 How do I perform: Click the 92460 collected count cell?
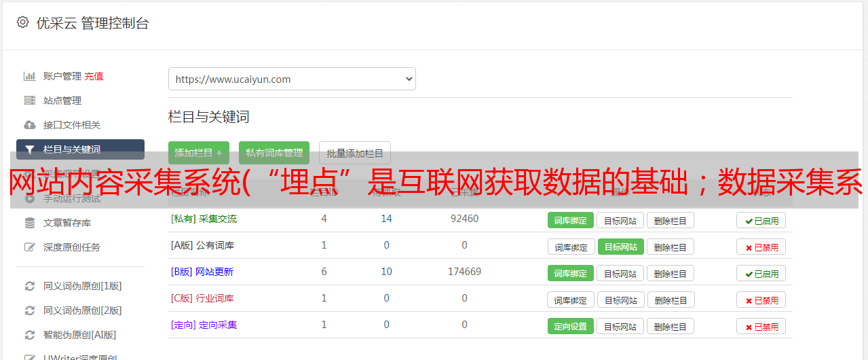coord(464,219)
